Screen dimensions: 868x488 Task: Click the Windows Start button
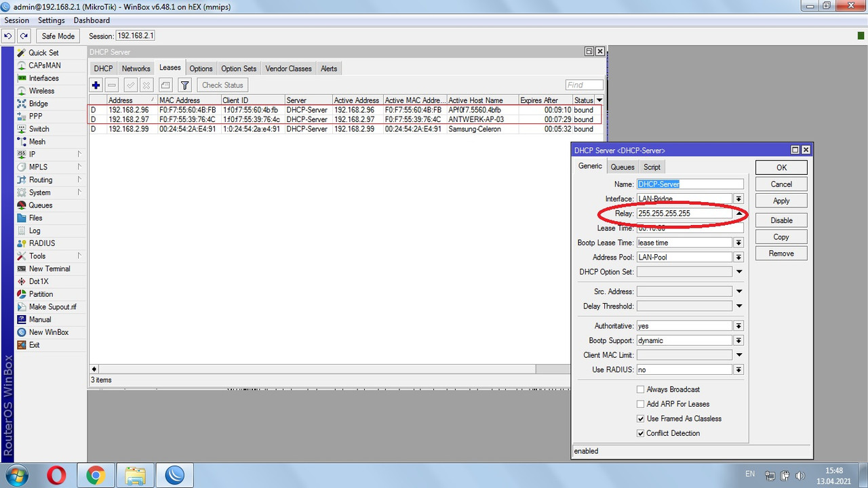point(16,476)
